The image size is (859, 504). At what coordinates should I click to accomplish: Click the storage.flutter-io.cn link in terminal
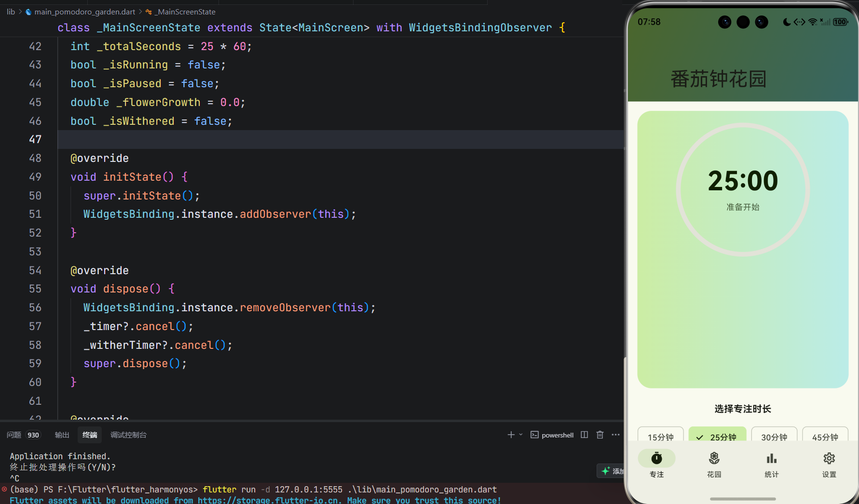(x=268, y=500)
